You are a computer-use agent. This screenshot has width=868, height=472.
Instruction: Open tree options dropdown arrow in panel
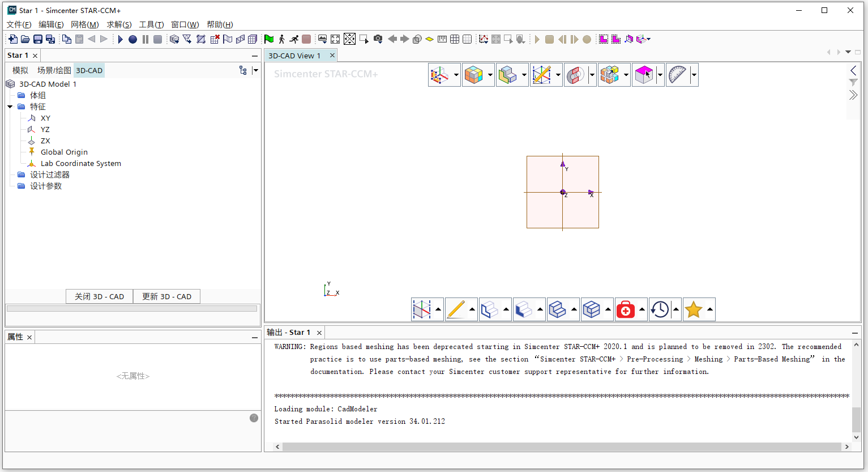255,70
